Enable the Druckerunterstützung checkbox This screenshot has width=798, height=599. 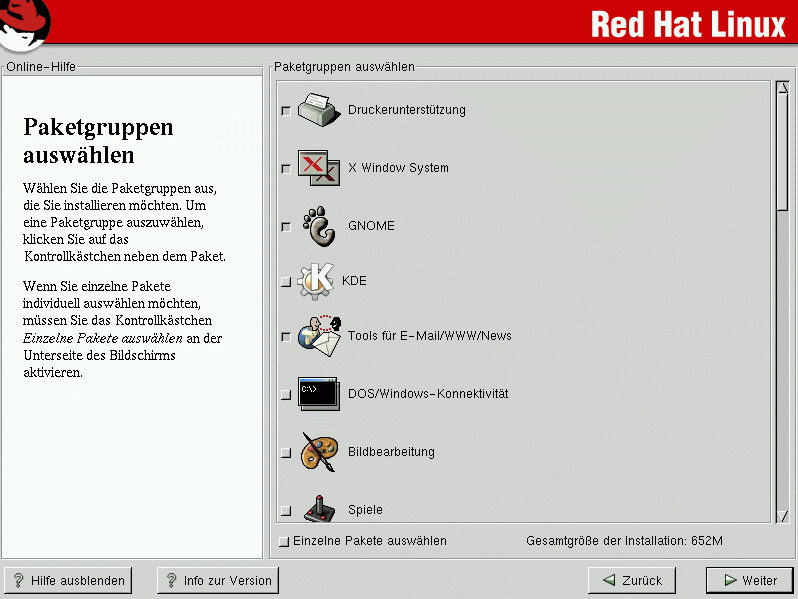[x=286, y=111]
